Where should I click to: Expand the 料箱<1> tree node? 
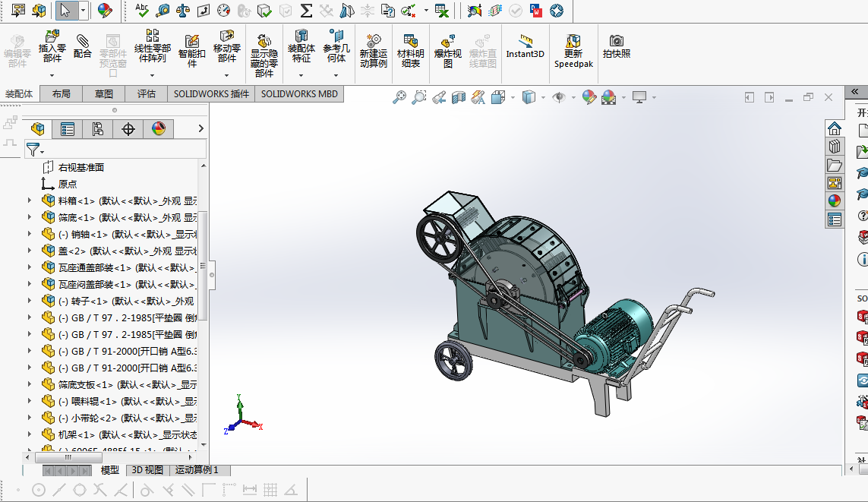pos(30,200)
